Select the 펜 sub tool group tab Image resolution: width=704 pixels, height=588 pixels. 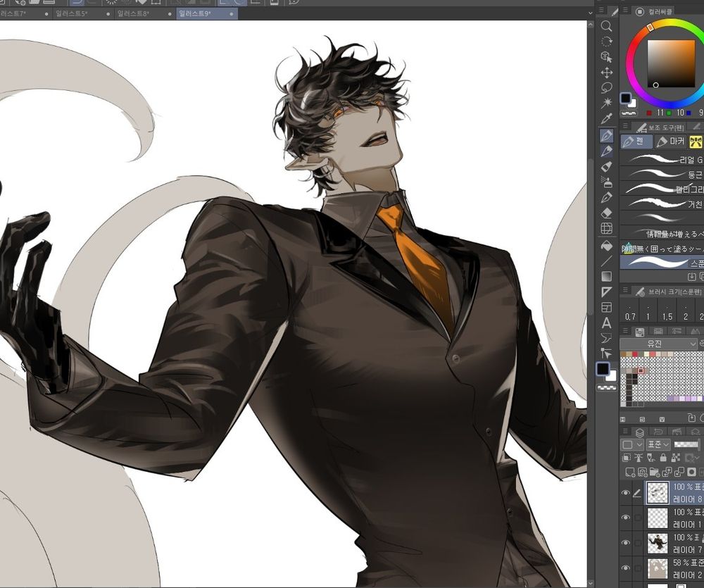click(635, 142)
